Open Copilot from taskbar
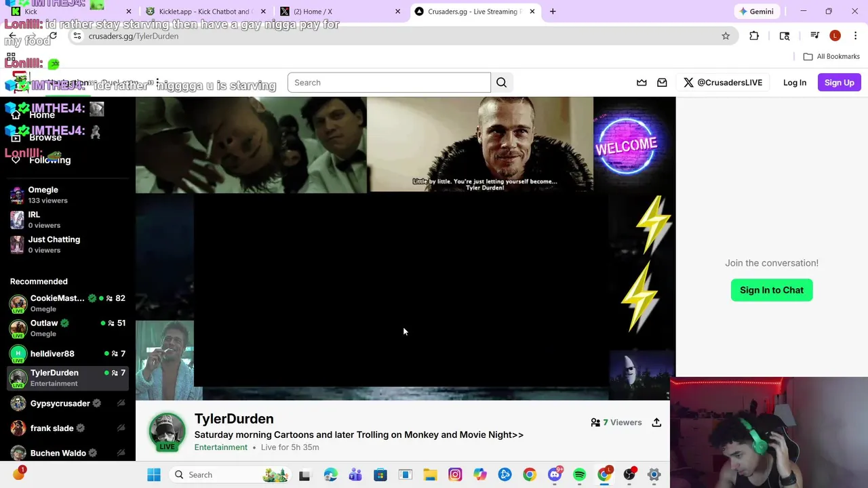The height and width of the screenshot is (488, 868). 480,474
